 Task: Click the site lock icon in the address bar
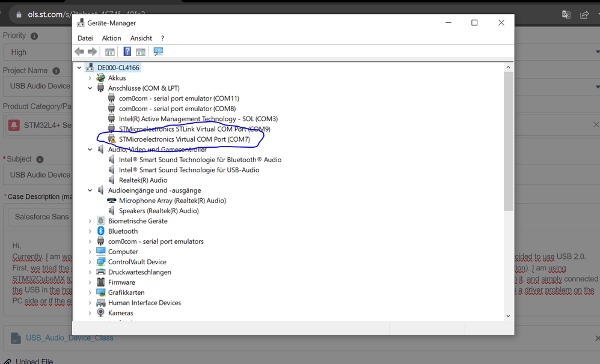click(x=19, y=15)
